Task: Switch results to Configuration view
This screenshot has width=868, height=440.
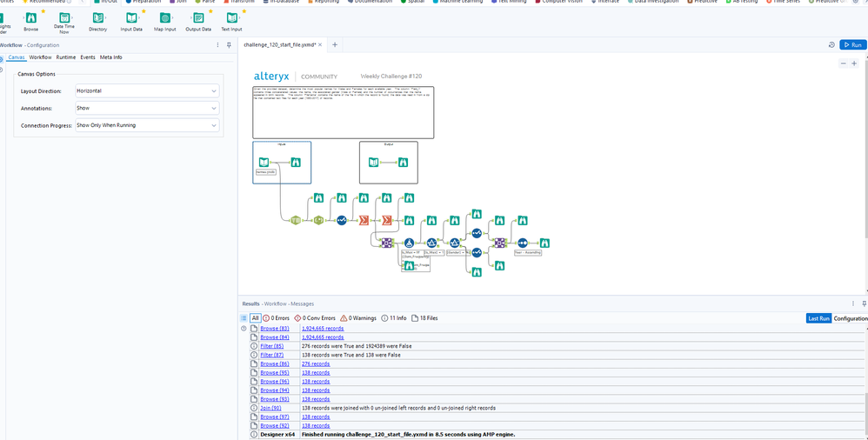Action: [850, 318]
